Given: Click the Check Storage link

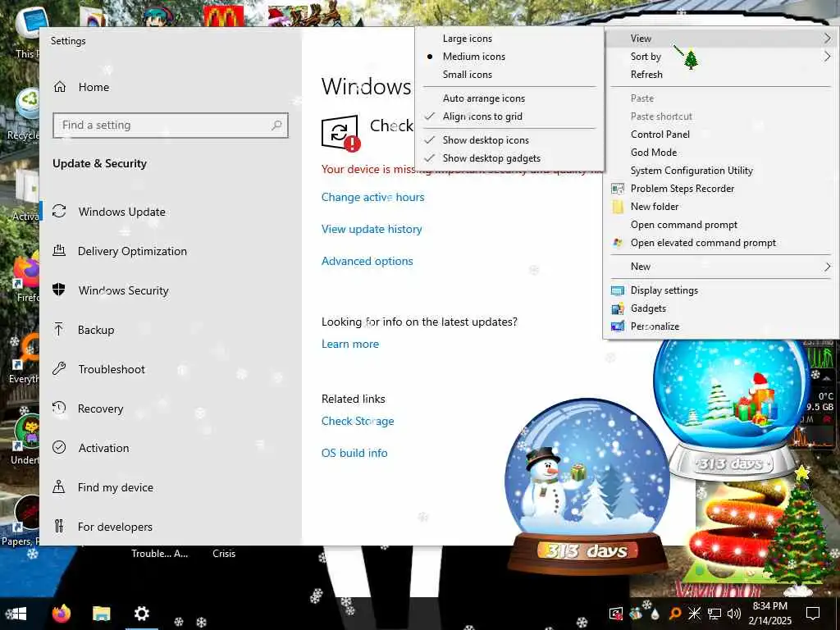Looking at the screenshot, I should click(x=358, y=421).
